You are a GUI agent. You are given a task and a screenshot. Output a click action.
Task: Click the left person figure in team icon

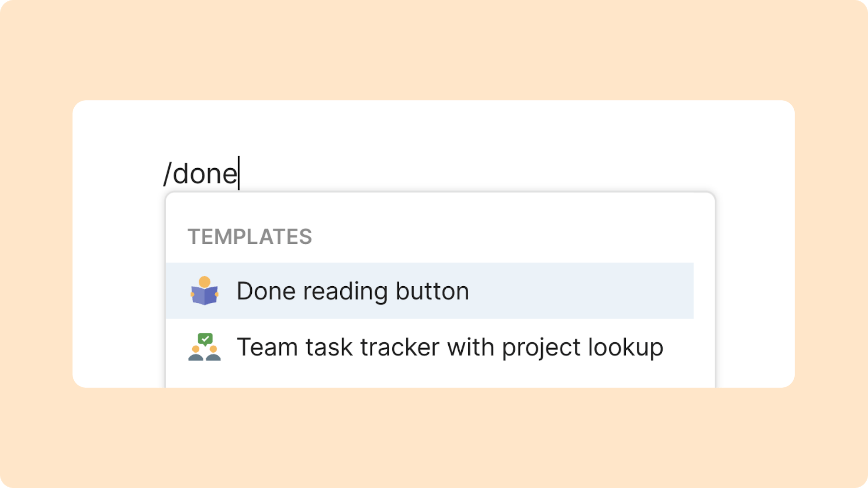pyautogui.click(x=196, y=353)
